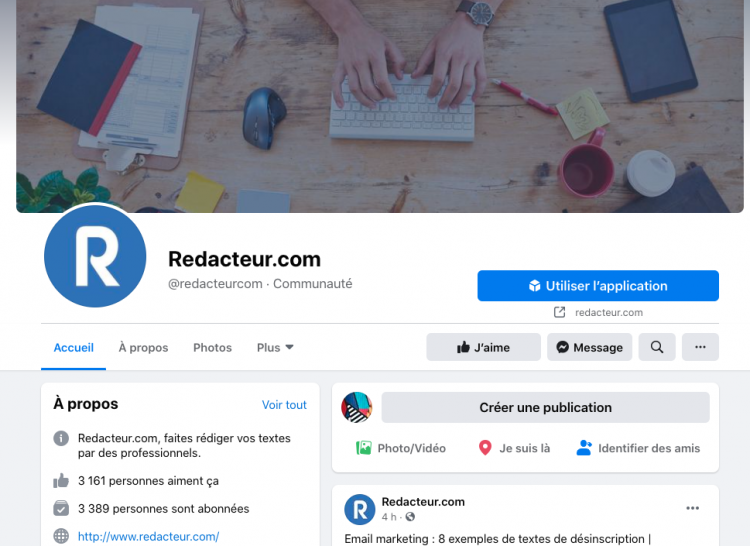750x546 pixels.
Task: Click the magnifier search icon button
Action: [657, 347]
